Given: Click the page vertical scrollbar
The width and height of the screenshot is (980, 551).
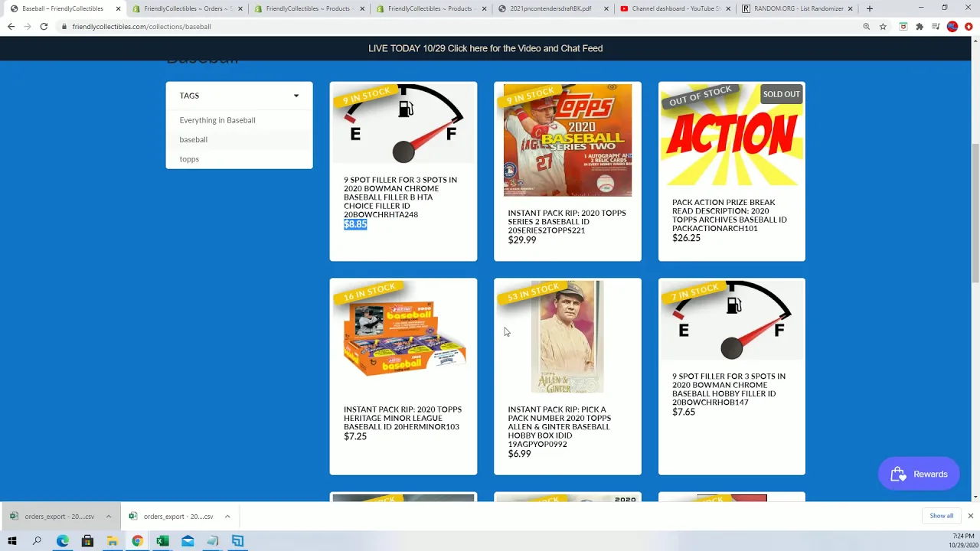Looking at the screenshot, I should click(975, 214).
